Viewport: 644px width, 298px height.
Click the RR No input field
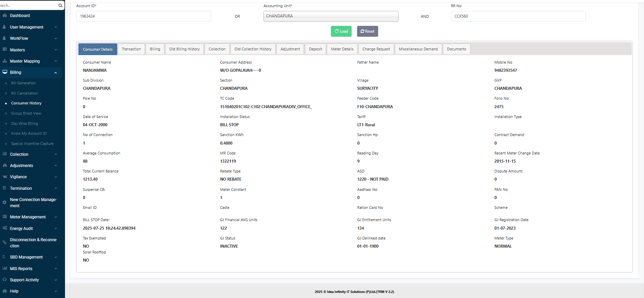tap(518, 16)
